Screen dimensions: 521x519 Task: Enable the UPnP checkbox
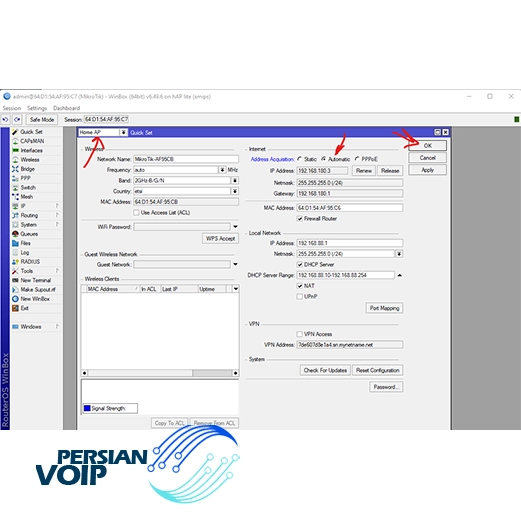[300, 296]
